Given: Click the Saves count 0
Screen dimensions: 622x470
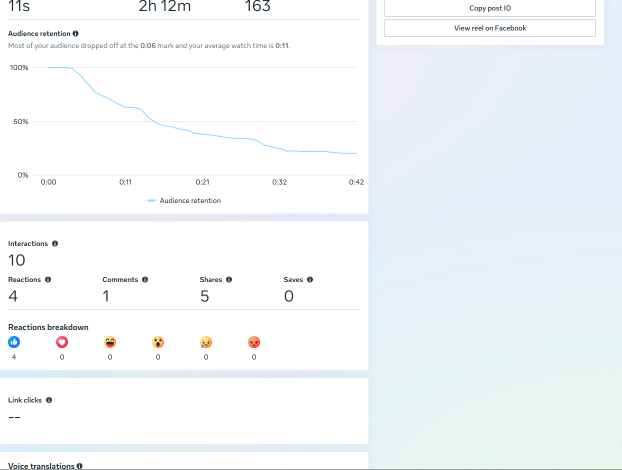Looking at the screenshot, I should (289, 296).
